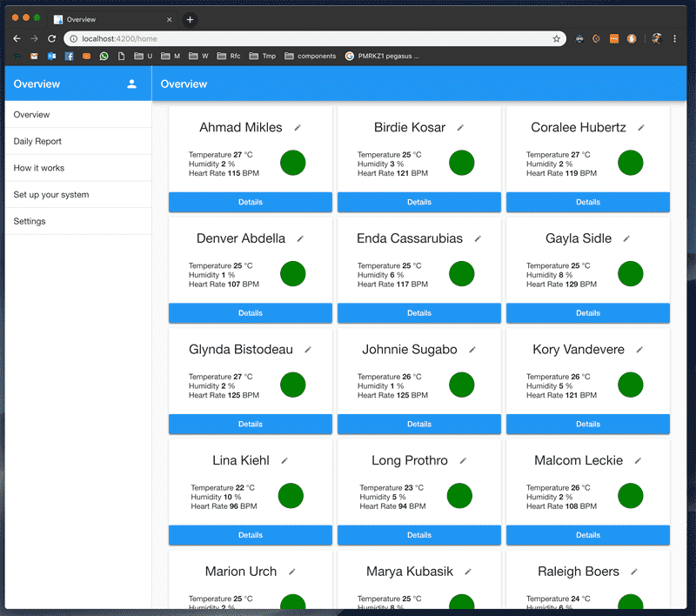Click Malcom Leckie green status circle

630,496
